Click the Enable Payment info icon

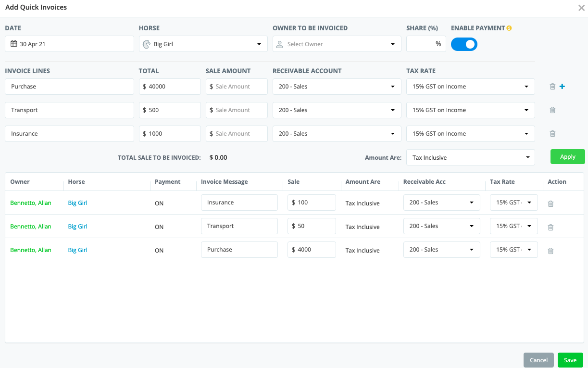click(509, 28)
